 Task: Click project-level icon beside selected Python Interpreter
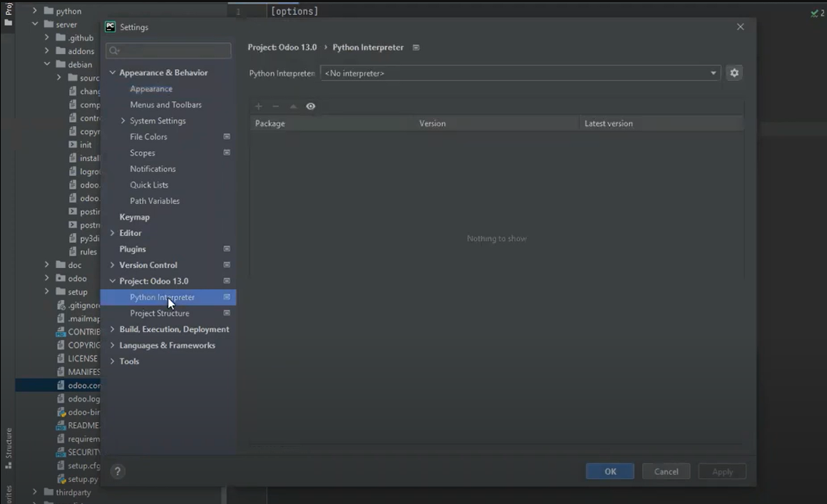(227, 297)
